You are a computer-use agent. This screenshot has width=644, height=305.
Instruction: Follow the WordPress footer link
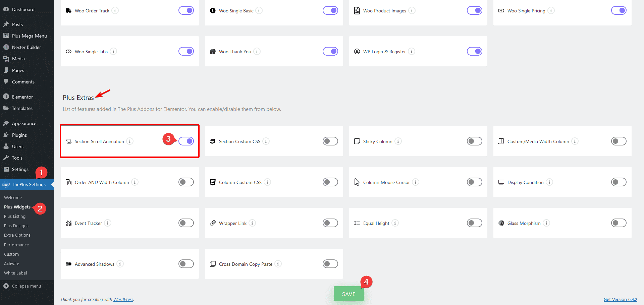[x=123, y=300]
